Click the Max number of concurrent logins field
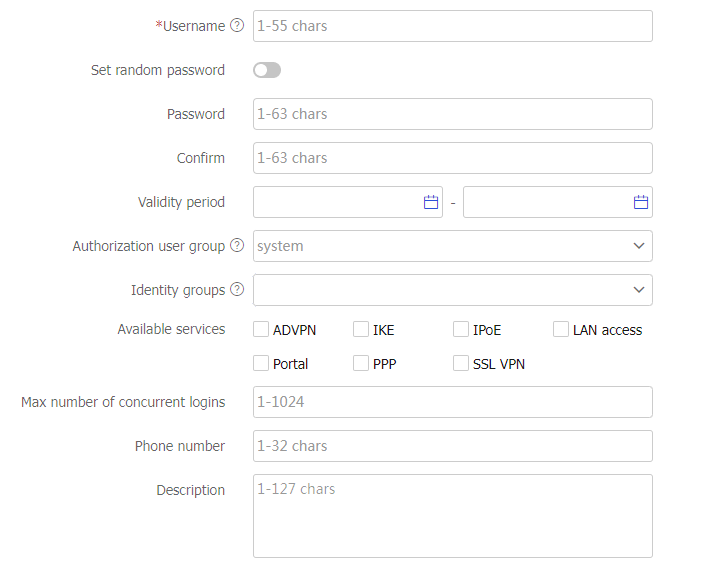 click(452, 402)
